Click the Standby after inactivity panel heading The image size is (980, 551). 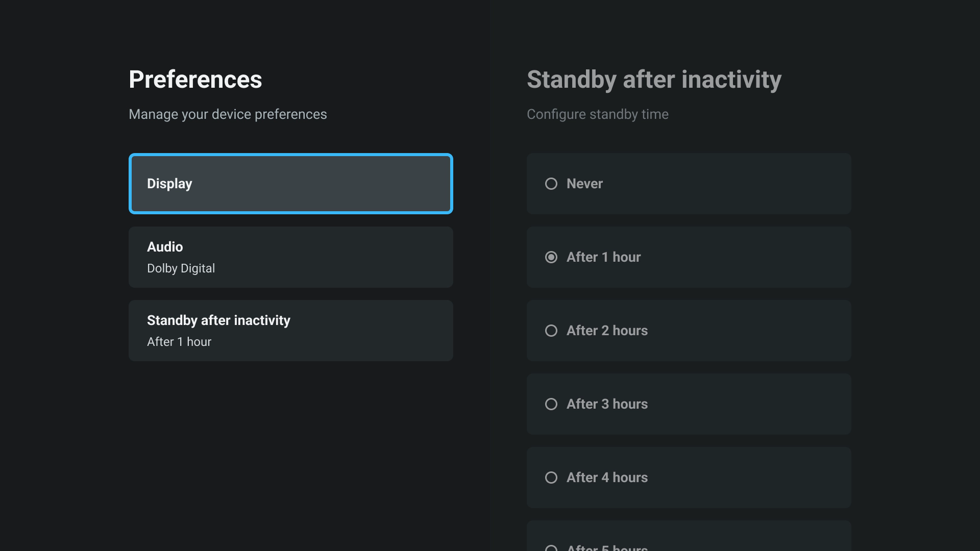(654, 80)
